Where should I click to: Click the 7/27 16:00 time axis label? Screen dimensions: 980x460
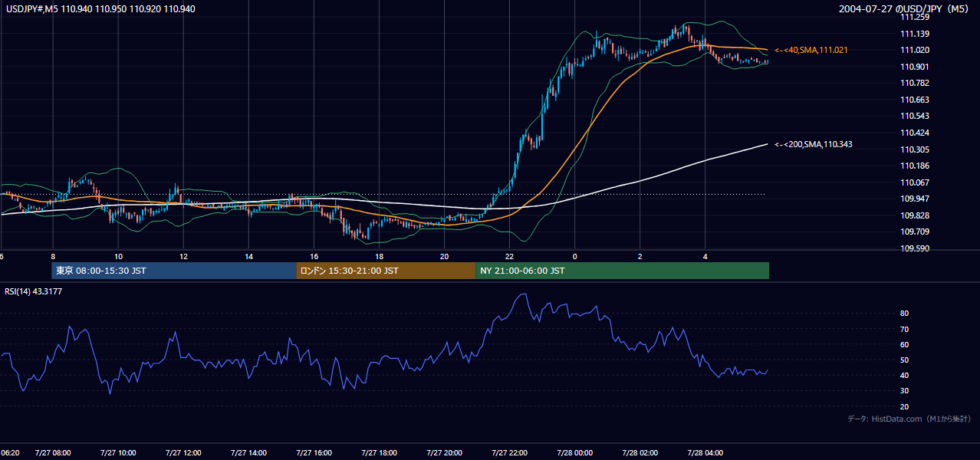coord(314,453)
